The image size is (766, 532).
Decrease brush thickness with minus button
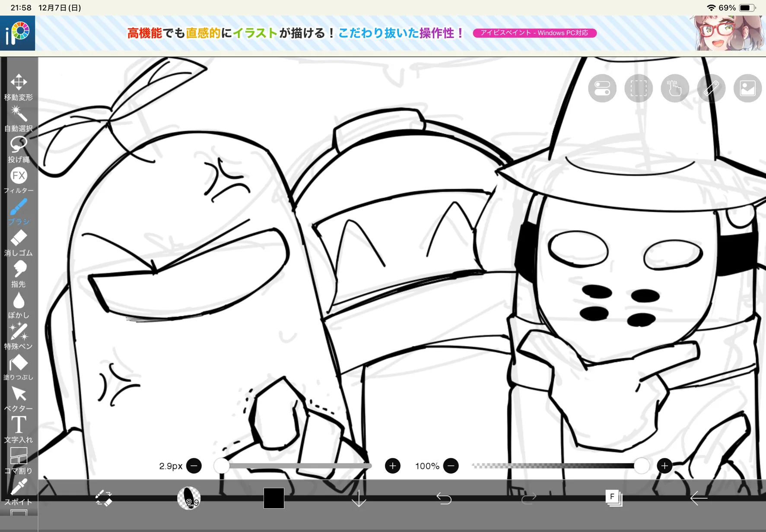pos(194,466)
